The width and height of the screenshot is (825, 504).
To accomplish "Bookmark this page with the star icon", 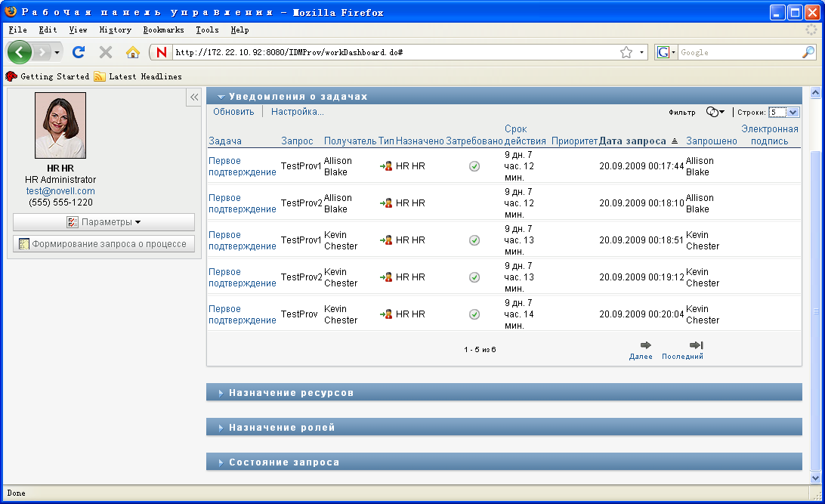I will 626,52.
